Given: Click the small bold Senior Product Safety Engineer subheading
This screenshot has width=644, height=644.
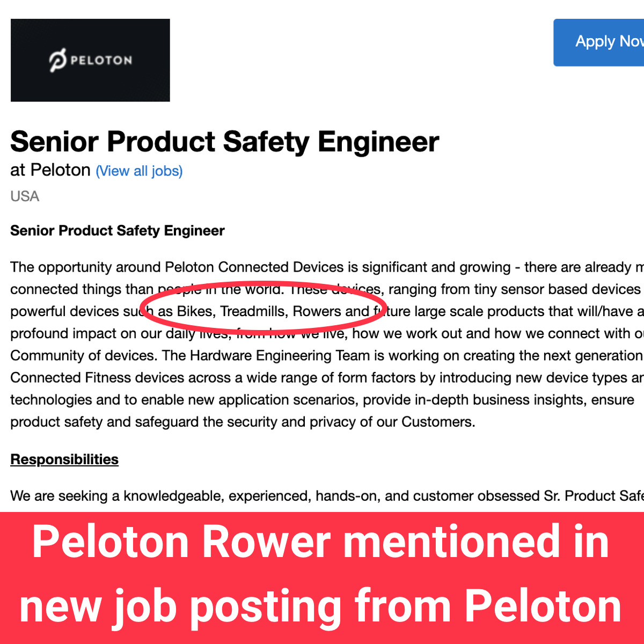Looking at the screenshot, I should click(117, 231).
